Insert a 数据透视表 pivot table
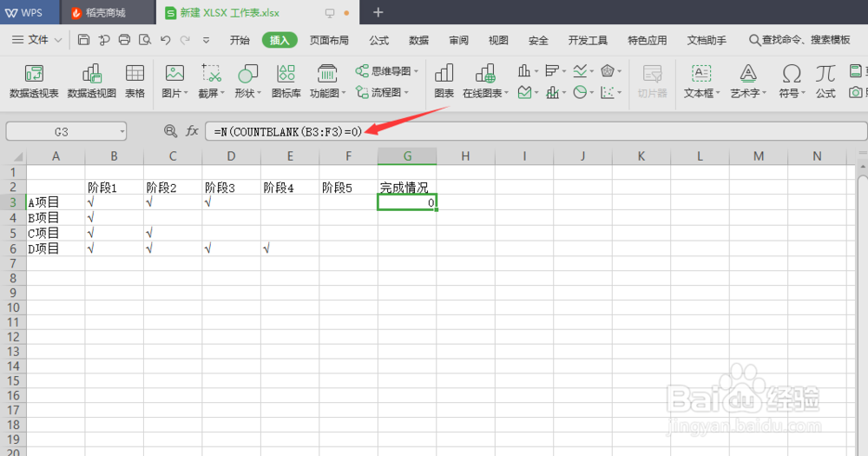Screen dimensions: 868x456 click(x=34, y=82)
